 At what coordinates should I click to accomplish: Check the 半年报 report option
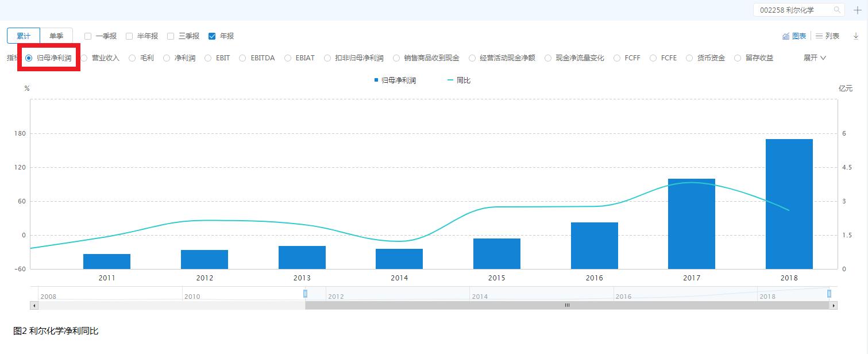point(129,36)
